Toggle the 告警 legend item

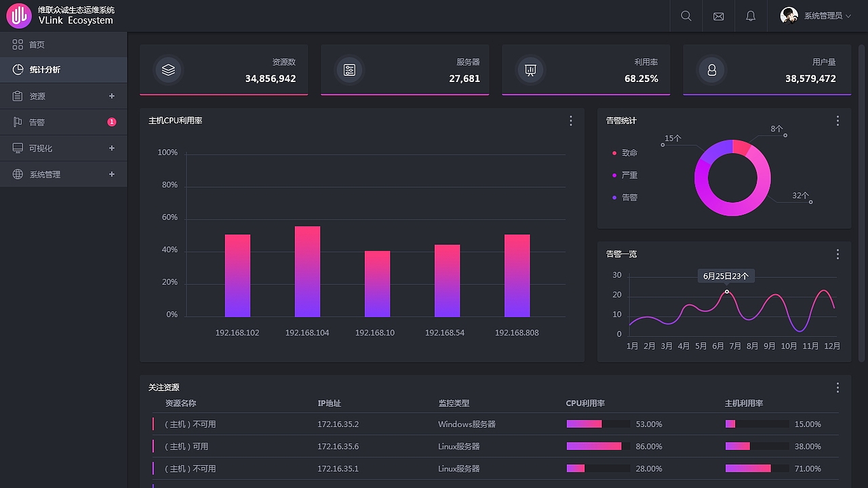pyautogui.click(x=624, y=197)
